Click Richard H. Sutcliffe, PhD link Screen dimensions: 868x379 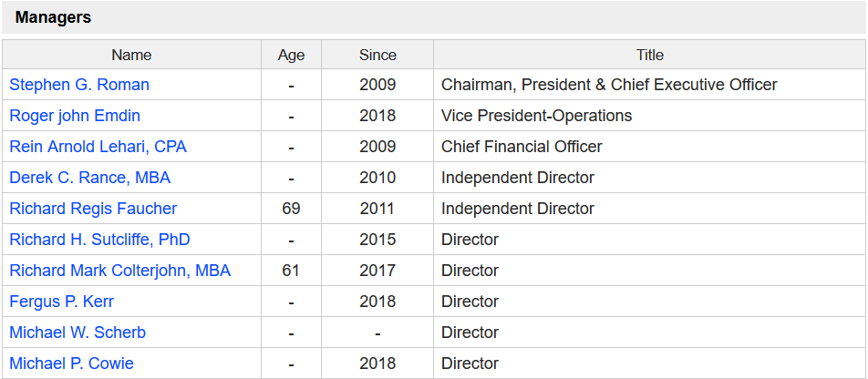click(99, 240)
